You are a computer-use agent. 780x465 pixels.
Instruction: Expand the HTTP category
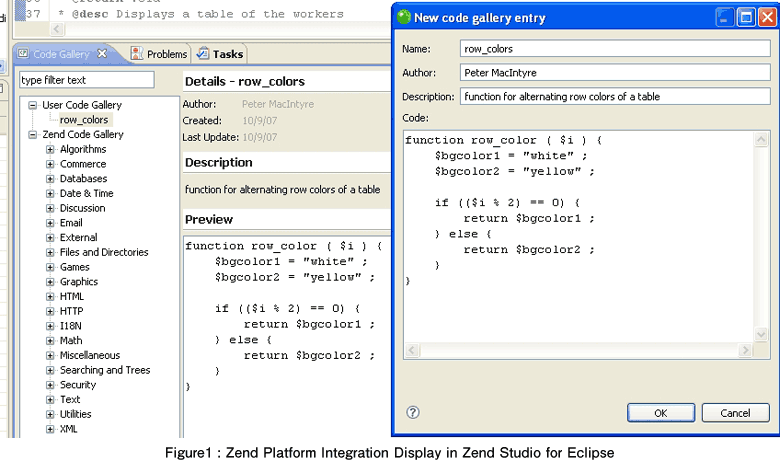click(x=50, y=311)
